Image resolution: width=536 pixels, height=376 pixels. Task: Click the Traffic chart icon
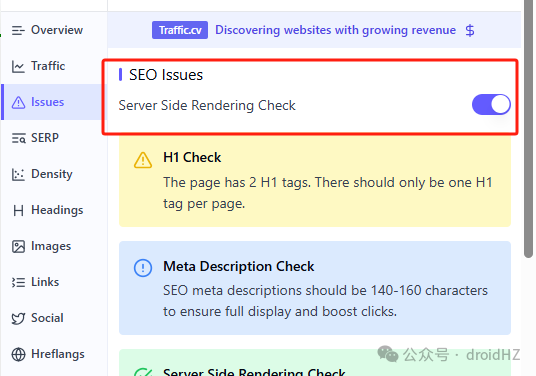click(18, 66)
